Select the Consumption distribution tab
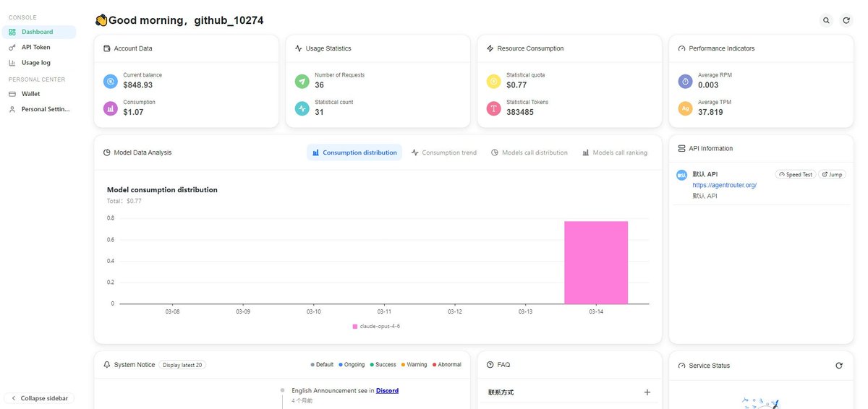Screen dimensions: 868x409 click(354, 152)
